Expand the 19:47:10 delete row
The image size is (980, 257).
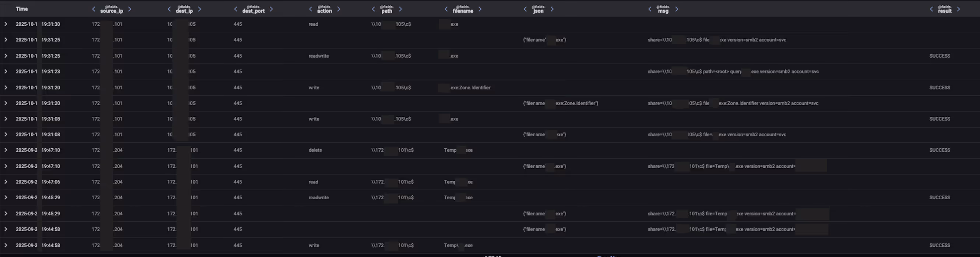coord(6,150)
